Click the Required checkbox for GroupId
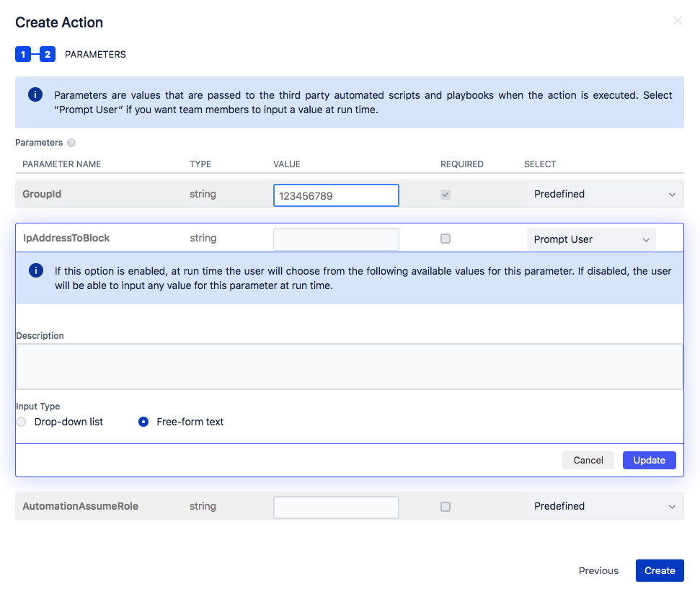The height and width of the screenshot is (594, 700). (x=445, y=194)
